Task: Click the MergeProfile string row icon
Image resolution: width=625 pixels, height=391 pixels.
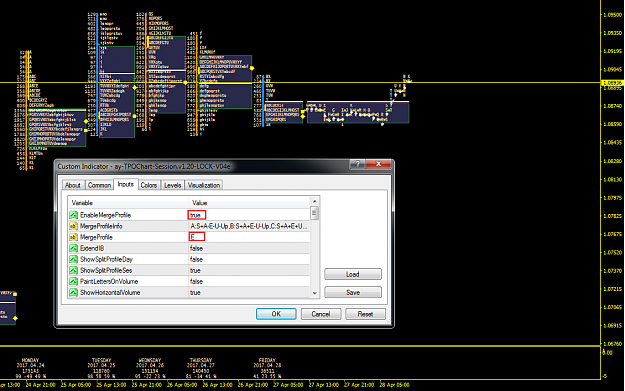Action: 73,238
